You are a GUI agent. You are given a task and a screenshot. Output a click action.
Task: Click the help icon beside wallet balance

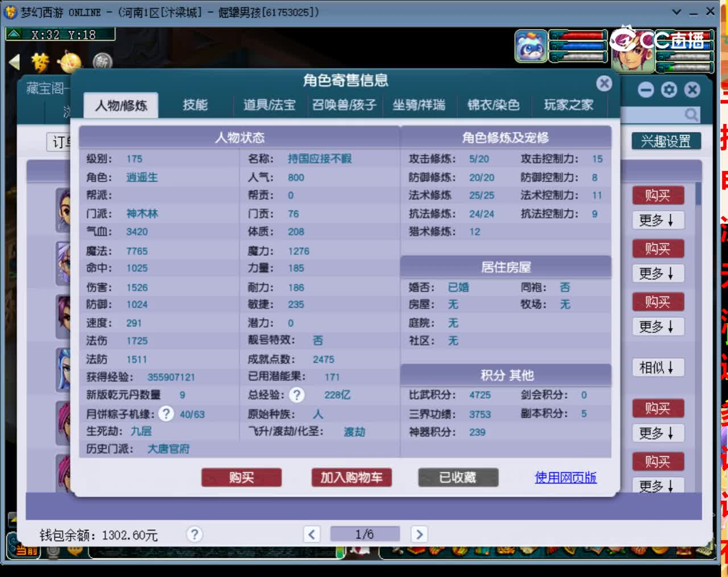(194, 534)
